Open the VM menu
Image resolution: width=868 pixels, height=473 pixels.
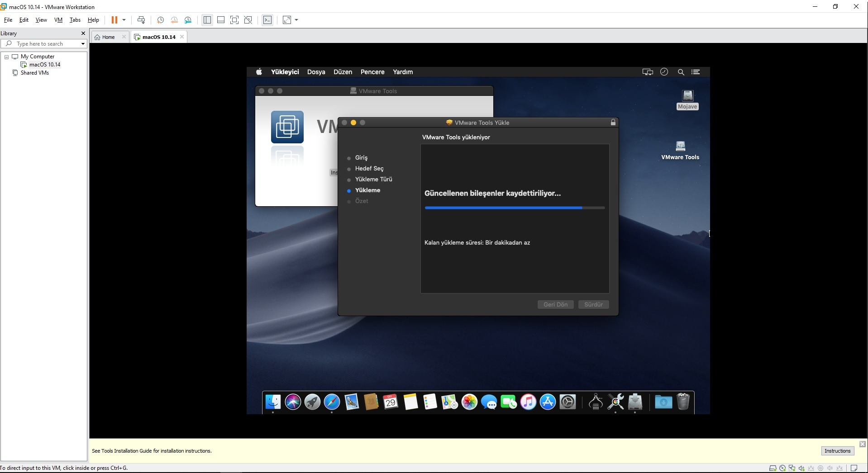point(58,20)
